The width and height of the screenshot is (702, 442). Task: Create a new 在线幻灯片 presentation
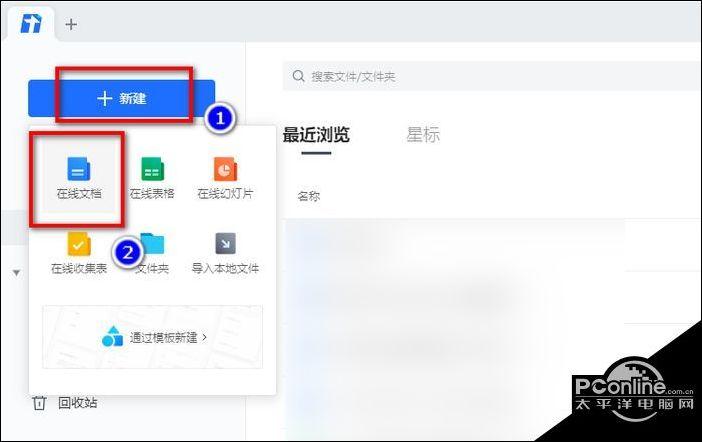pos(225,178)
